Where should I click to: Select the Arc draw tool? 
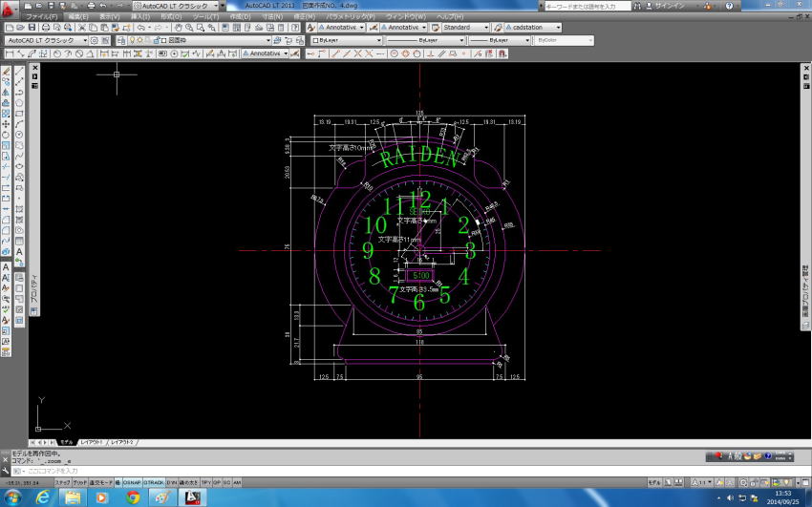coord(20,124)
